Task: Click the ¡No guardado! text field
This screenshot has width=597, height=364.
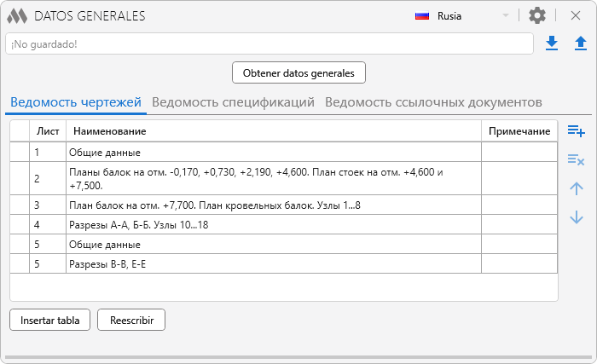Action: coord(269,43)
